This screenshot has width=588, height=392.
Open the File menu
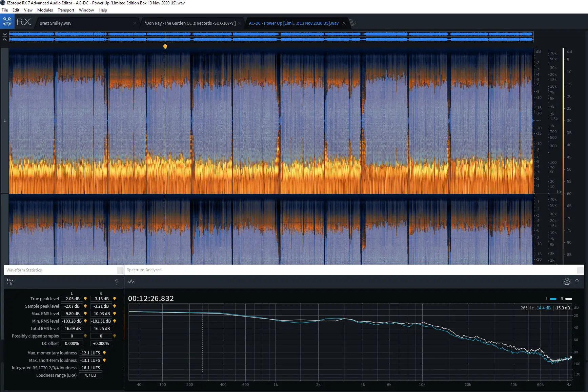point(5,10)
